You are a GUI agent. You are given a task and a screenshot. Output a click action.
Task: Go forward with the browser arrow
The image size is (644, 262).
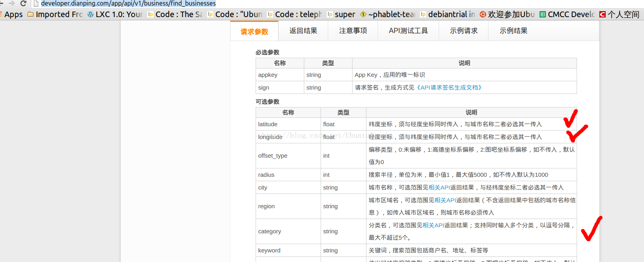pos(12,4)
